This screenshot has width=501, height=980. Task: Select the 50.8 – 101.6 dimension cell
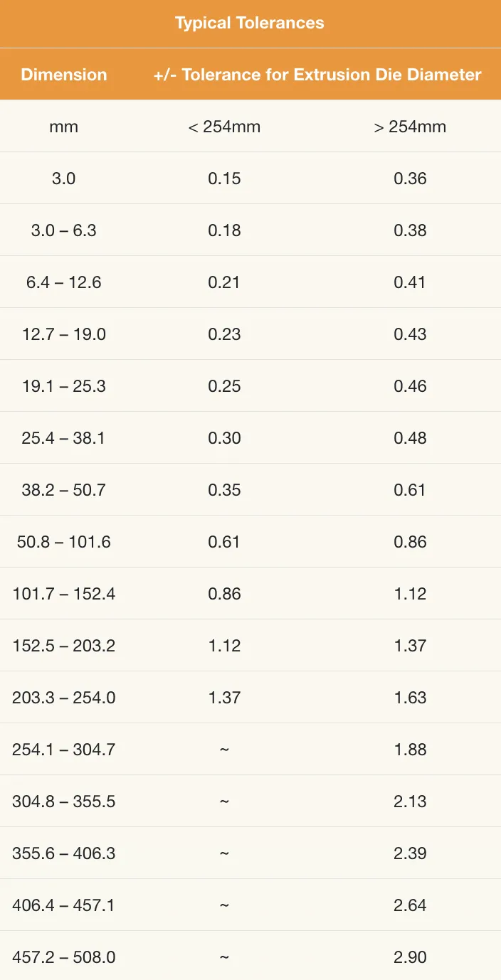[64, 542]
